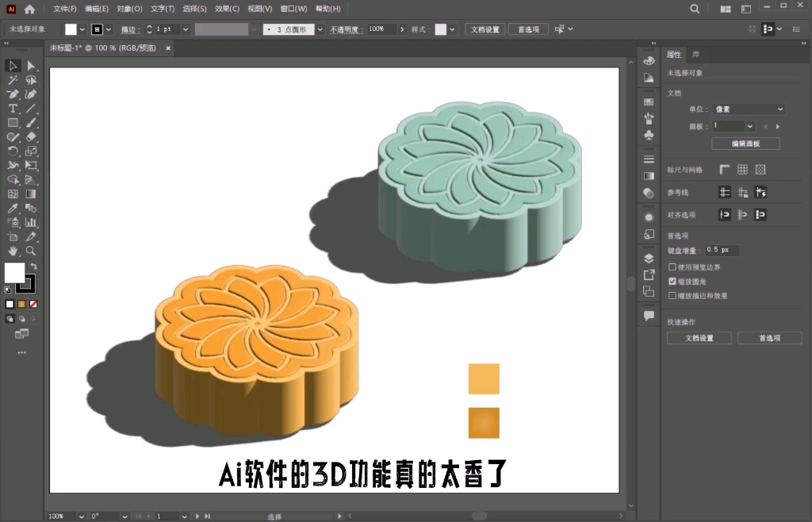
Task: Enable Use Preview Bounds checkbox
Action: coord(672,267)
